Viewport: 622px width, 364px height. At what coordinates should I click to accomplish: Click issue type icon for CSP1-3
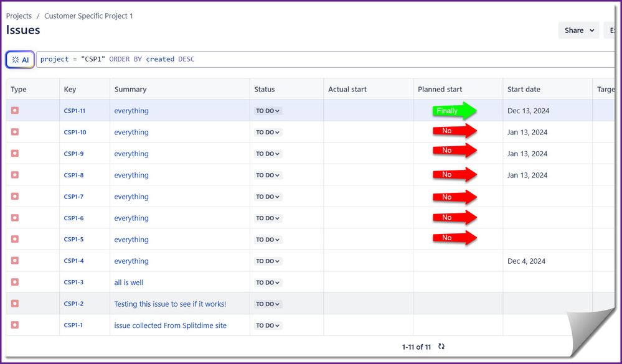coord(15,282)
